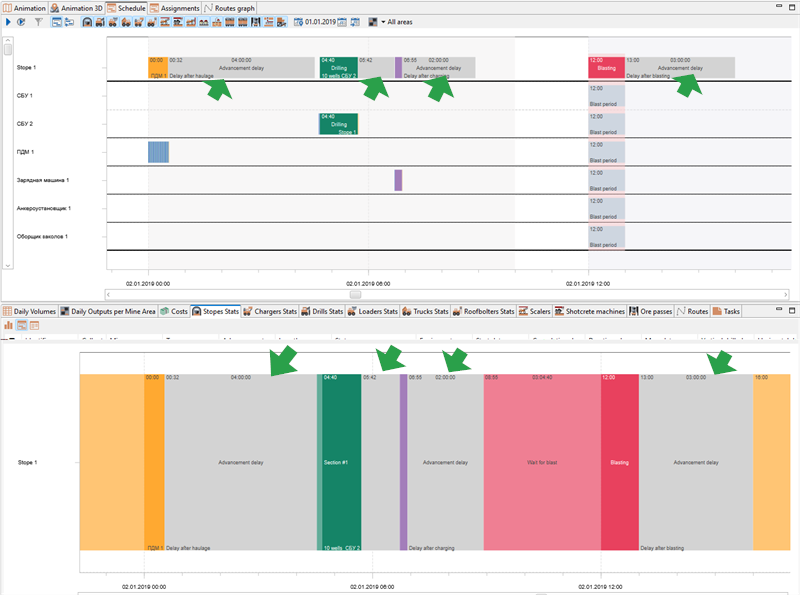Toggle the roofbolters filter icon in the Schedule toolbar
800x595 pixels.
click(x=152, y=22)
